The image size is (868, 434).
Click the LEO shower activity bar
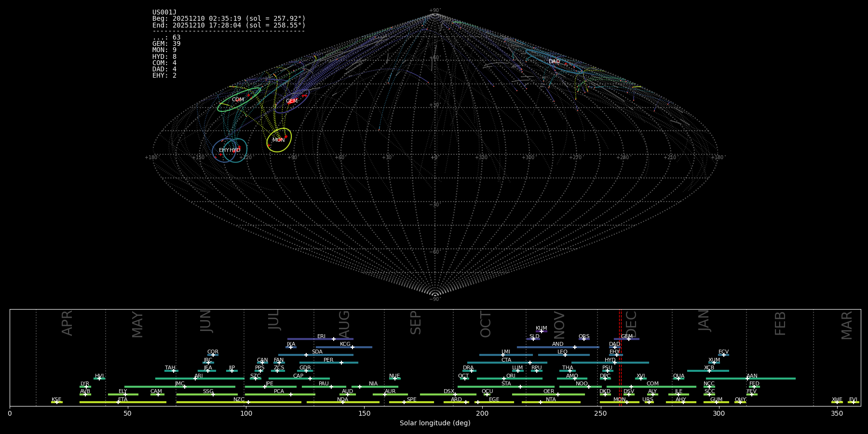563,355
